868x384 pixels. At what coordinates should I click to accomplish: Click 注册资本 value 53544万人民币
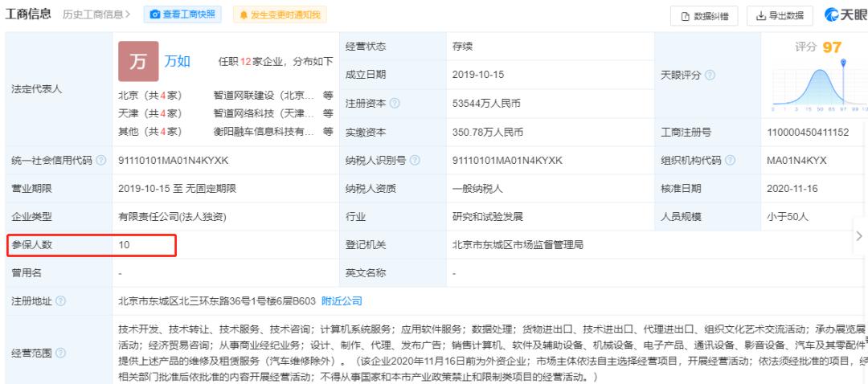pyautogui.click(x=486, y=104)
